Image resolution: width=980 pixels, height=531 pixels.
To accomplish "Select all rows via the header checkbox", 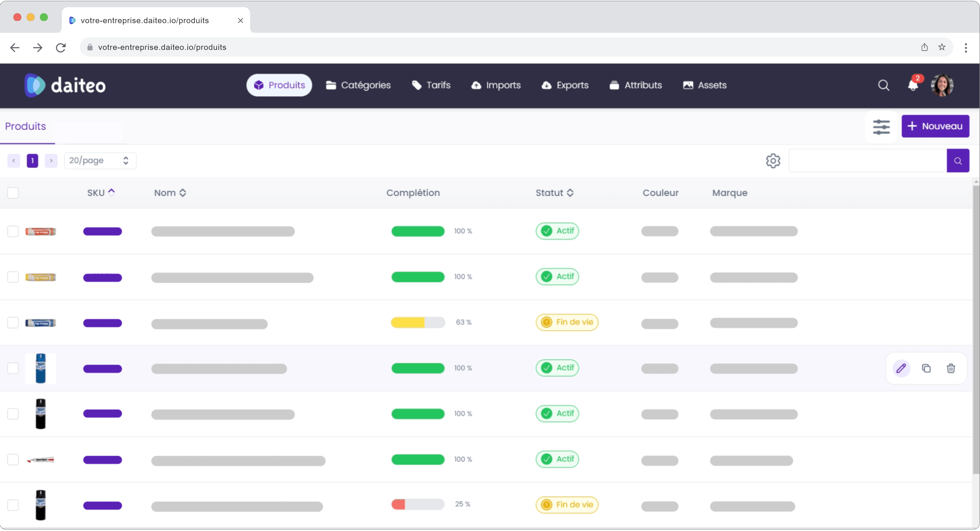I will tap(13, 193).
